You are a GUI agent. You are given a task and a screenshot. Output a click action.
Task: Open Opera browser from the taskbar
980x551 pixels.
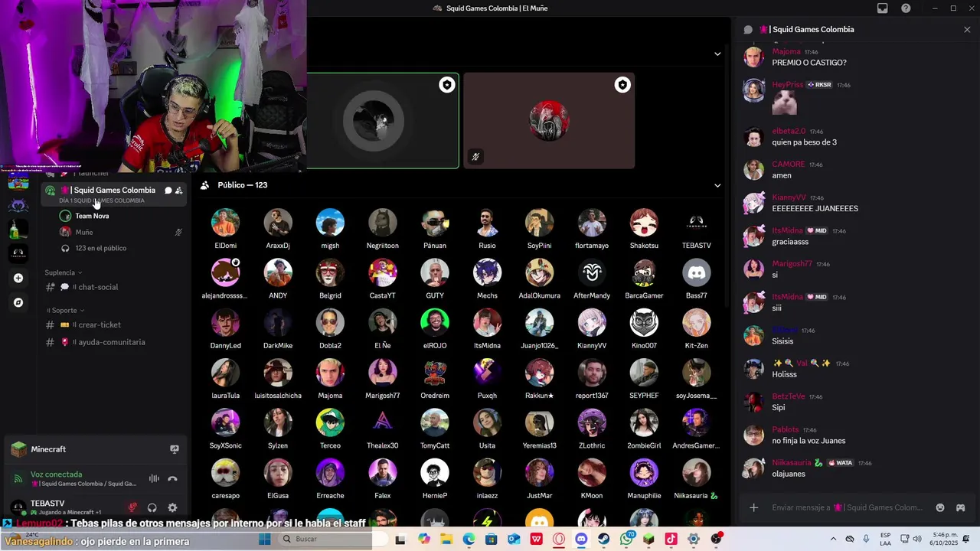(559, 539)
